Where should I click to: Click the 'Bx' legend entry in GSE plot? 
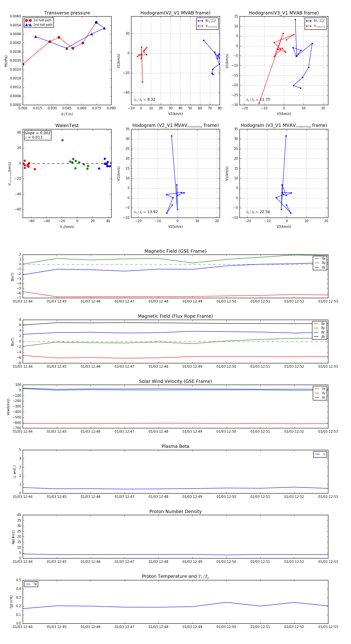point(320,259)
